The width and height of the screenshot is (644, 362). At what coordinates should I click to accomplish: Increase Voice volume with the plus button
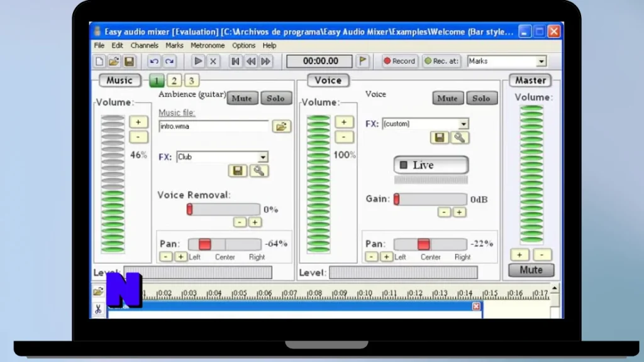tap(344, 122)
